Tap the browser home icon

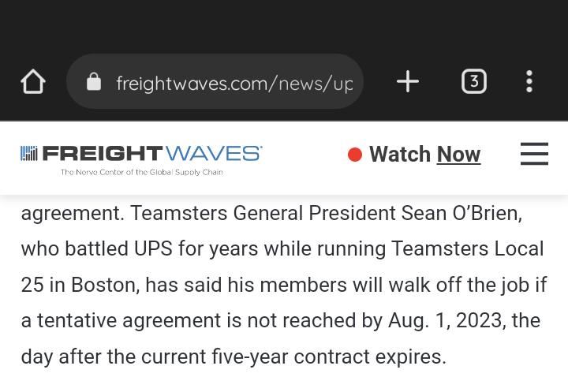[33, 81]
